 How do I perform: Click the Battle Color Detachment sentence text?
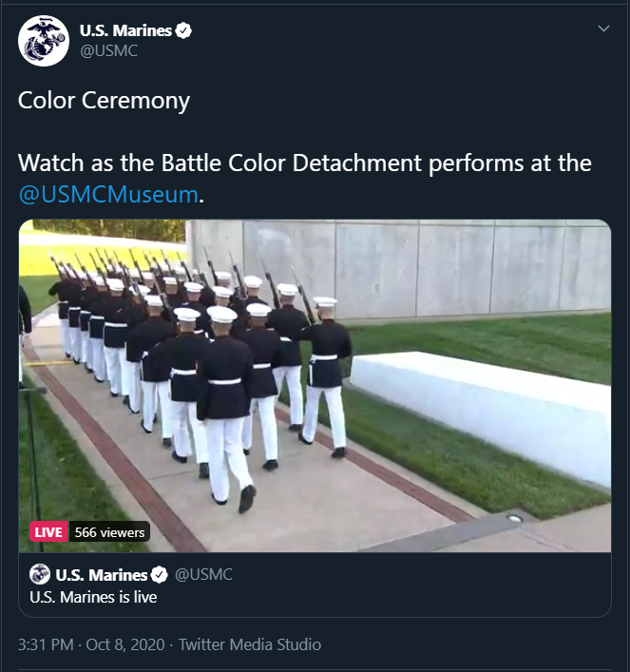[x=305, y=163]
